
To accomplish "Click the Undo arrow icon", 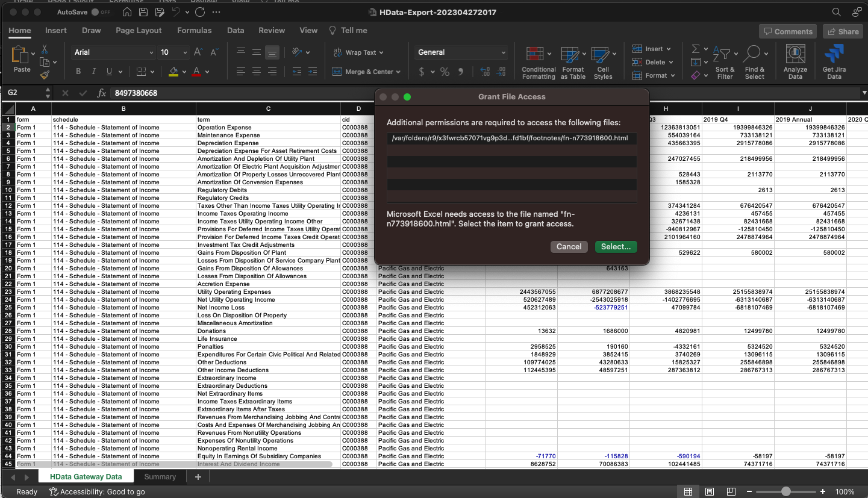I will [x=176, y=12].
